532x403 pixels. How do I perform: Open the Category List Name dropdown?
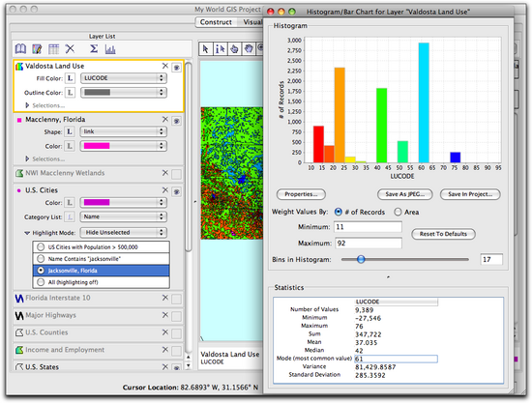[124, 216]
